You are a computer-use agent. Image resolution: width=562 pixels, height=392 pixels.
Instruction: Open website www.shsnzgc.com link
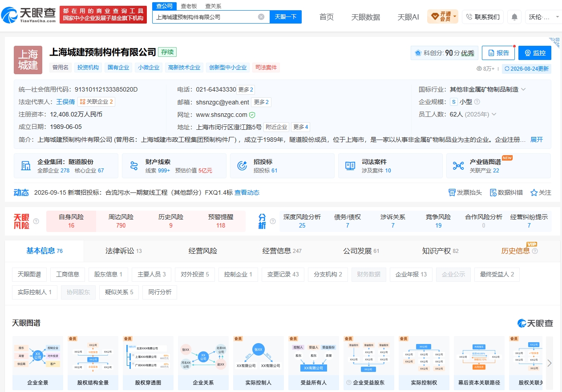pos(222,115)
